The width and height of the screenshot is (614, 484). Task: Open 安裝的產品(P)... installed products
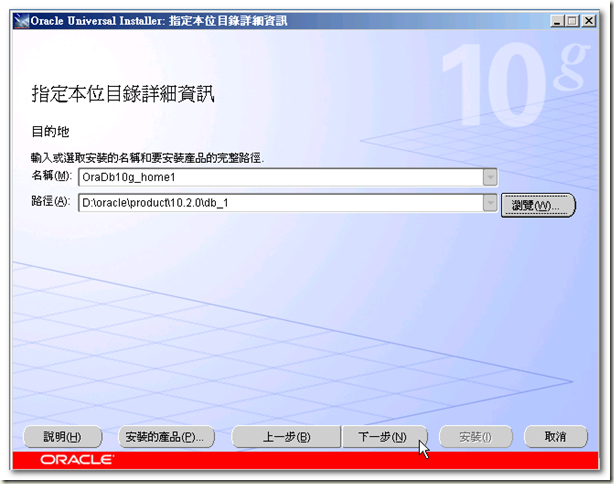pos(166,437)
